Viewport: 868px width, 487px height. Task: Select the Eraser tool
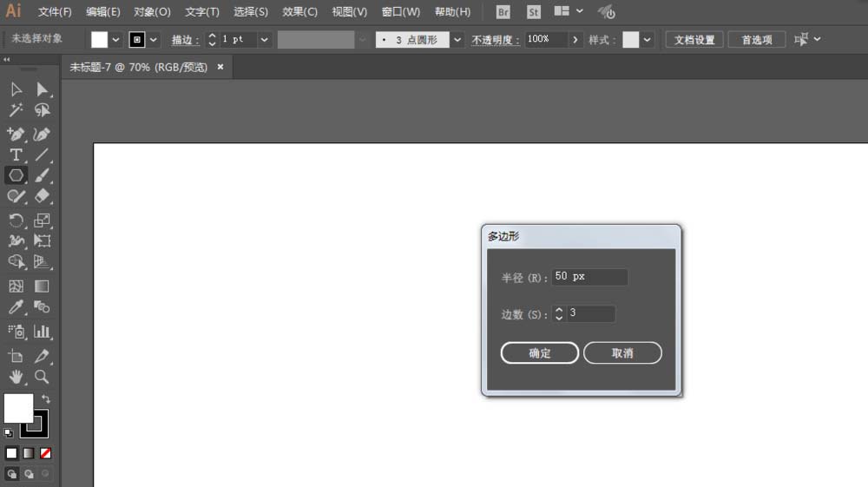point(42,196)
